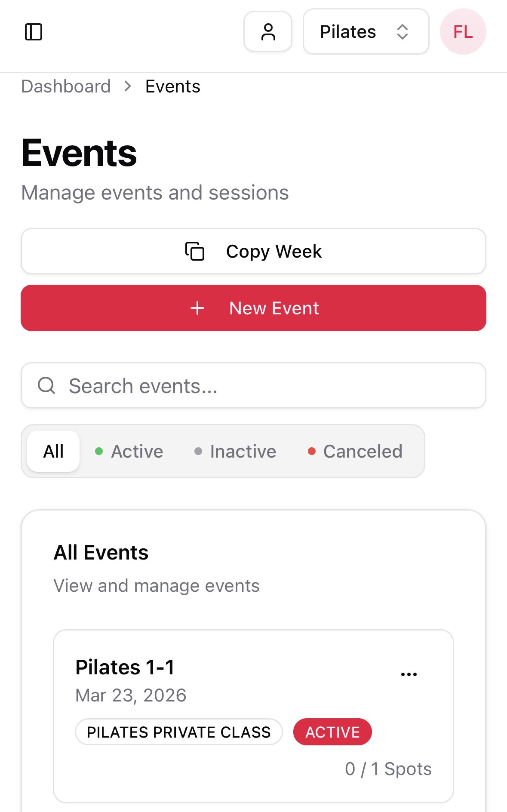Open the three-dot menu for Pilates 1-1
The image size is (507, 812).
[409, 674]
